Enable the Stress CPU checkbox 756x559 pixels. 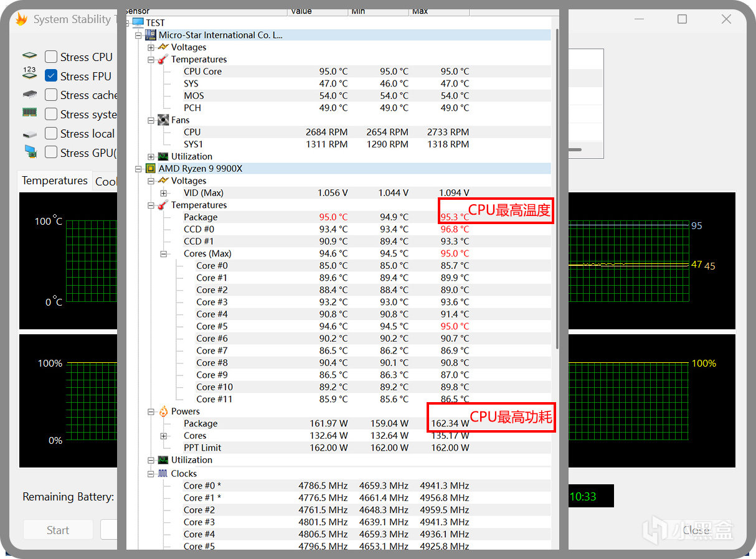pos(51,57)
